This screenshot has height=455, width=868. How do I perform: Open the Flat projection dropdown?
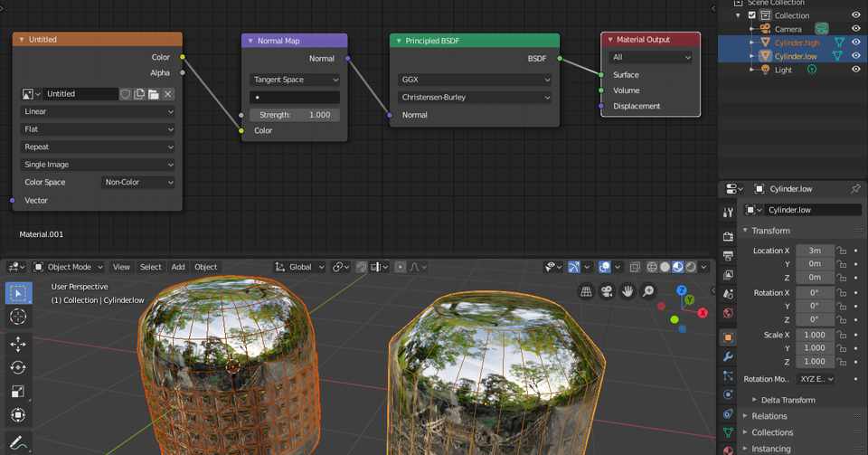pos(98,129)
